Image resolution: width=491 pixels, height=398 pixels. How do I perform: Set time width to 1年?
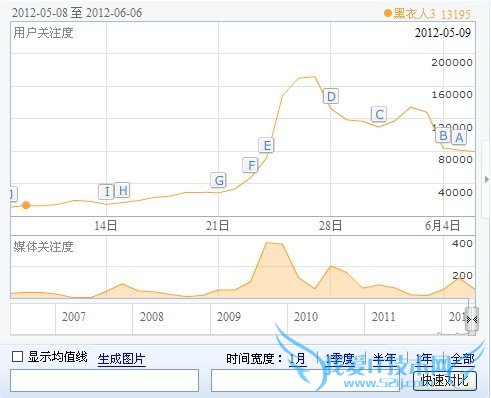pos(424,359)
